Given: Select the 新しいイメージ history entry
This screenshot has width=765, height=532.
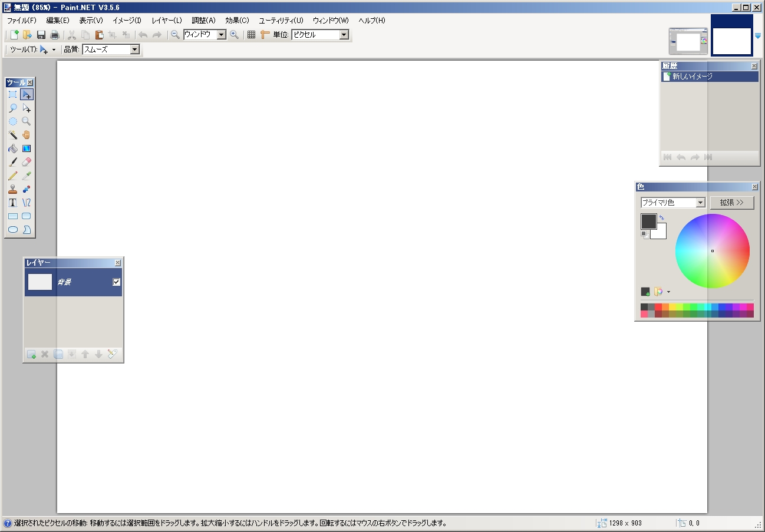Looking at the screenshot, I should click(x=710, y=77).
